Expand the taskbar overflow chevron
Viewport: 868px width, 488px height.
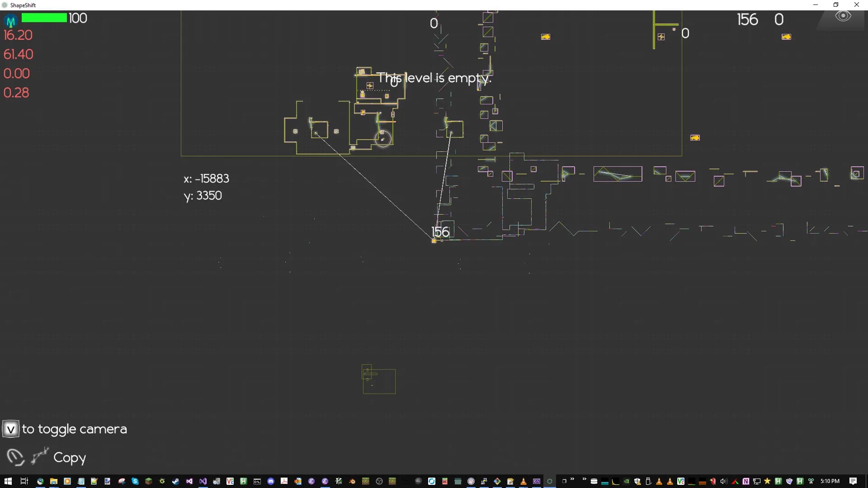572,479
